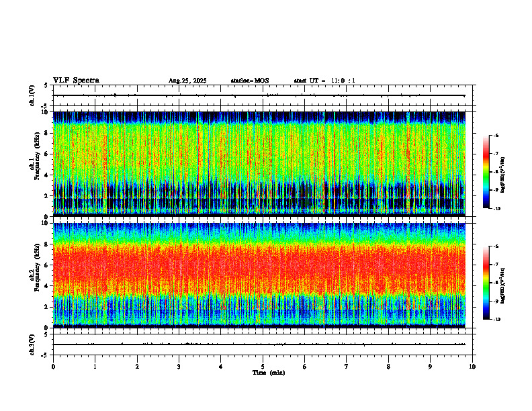Screen dimensions: 532x411
Task: Click inside the ch.2 frequency spectrogram panel
Action: [259, 275]
